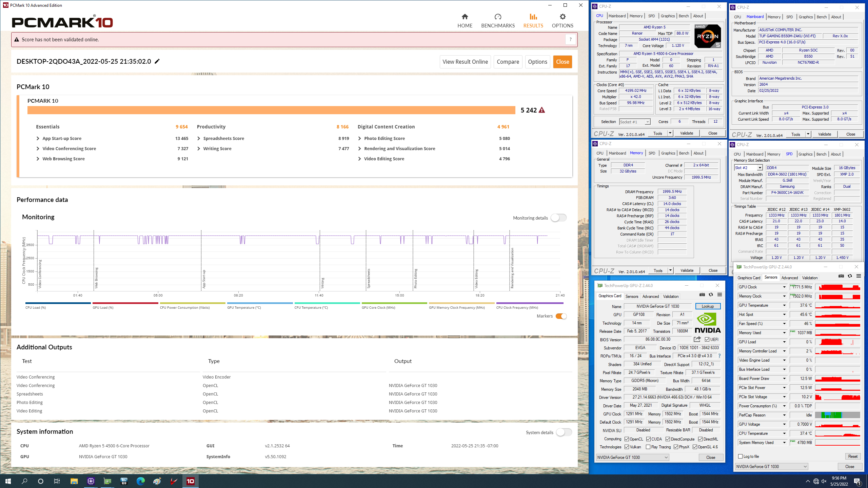Open File Explorer from taskbar

(x=74, y=481)
